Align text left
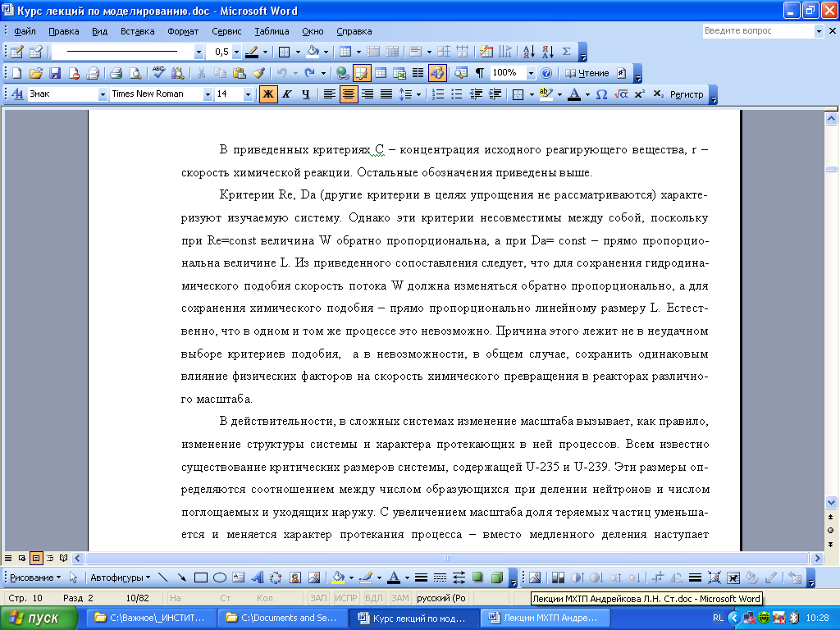Viewport: 840px width, 630px height. coord(330,94)
